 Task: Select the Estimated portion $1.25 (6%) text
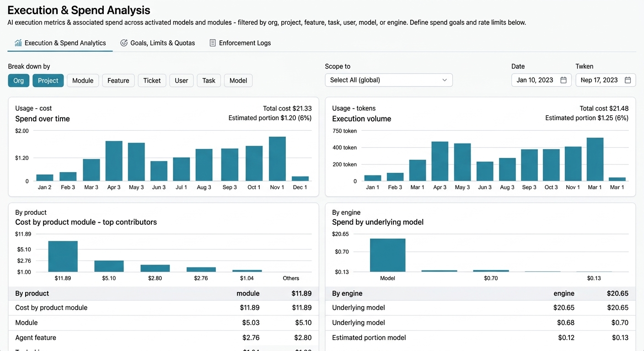pos(587,118)
